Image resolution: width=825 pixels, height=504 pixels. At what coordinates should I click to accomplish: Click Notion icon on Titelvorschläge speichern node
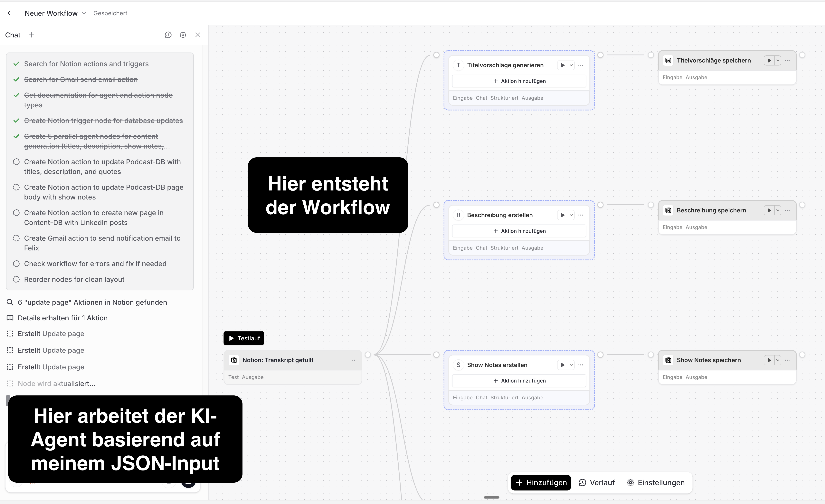668,60
